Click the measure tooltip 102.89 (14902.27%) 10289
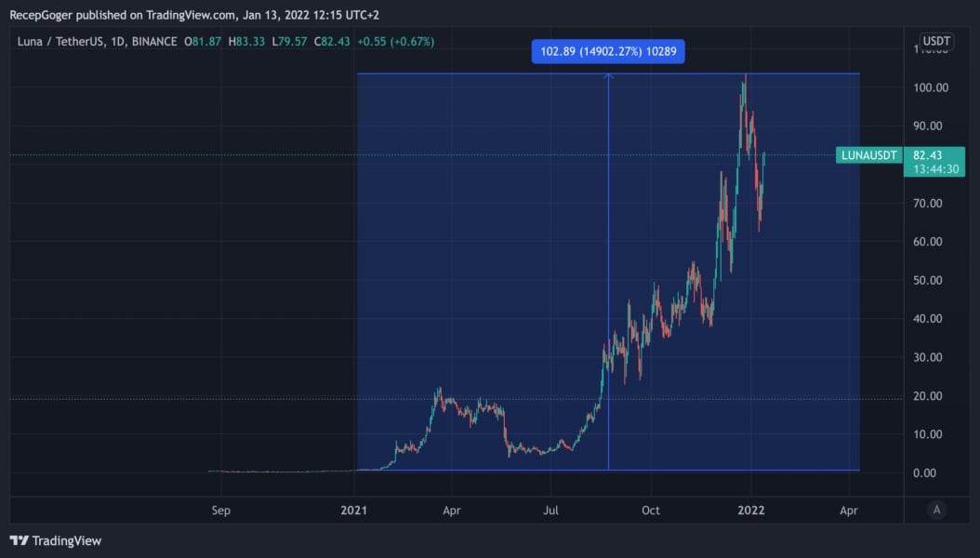The width and height of the screenshot is (980, 558). [608, 51]
